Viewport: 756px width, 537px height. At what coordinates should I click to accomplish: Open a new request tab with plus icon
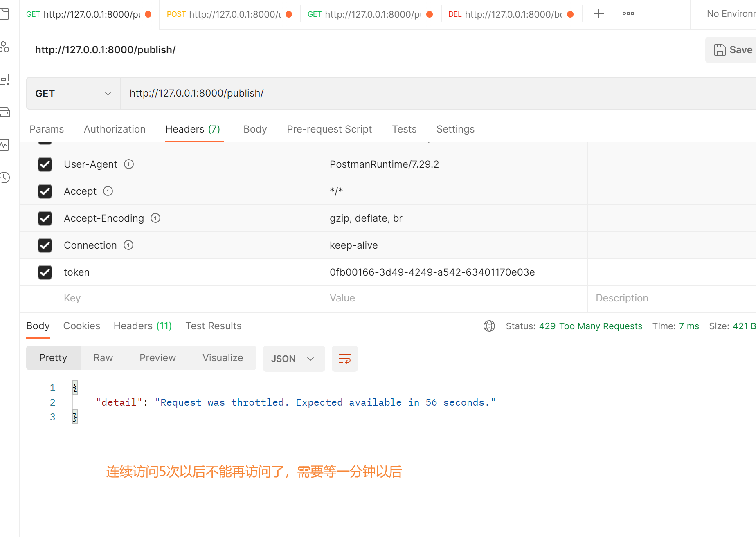598,14
